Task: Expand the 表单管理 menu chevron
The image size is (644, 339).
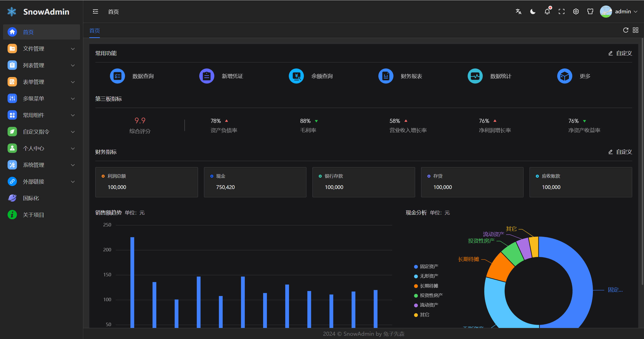Action: tap(73, 82)
